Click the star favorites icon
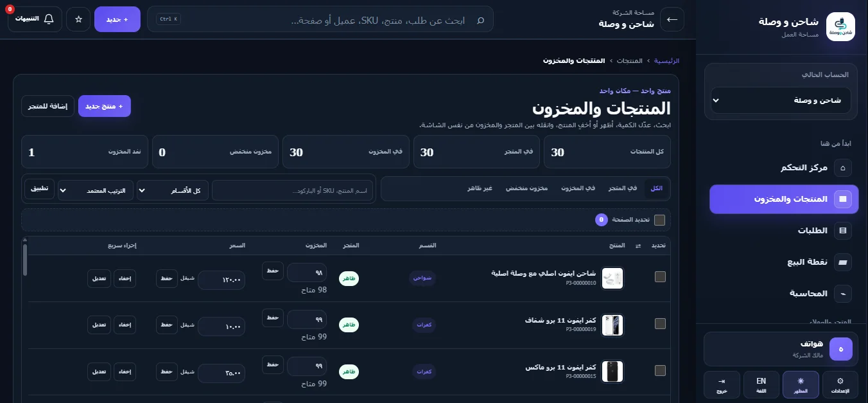 78,19
